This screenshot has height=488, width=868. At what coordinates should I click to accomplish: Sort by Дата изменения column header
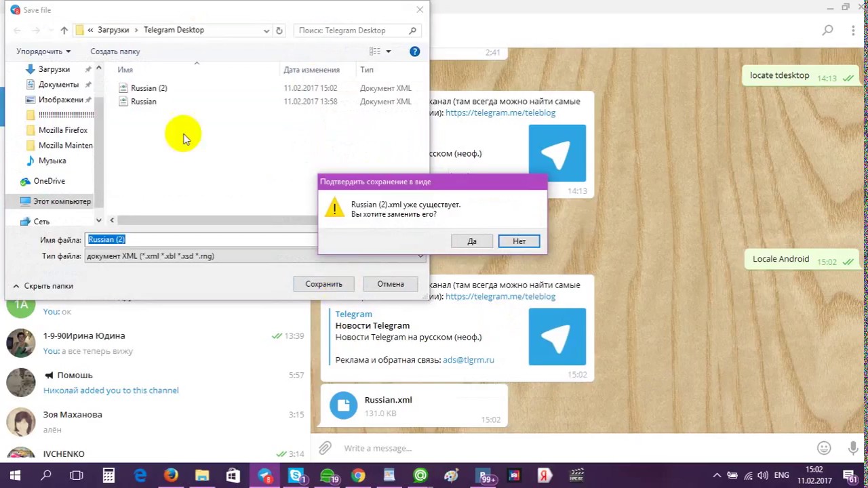point(312,70)
